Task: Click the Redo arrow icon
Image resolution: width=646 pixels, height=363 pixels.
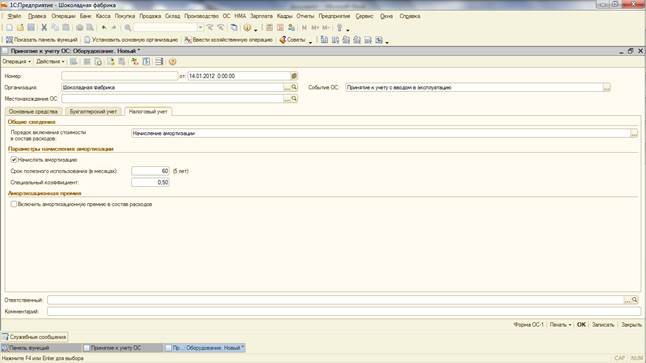Action: (114, 28)
